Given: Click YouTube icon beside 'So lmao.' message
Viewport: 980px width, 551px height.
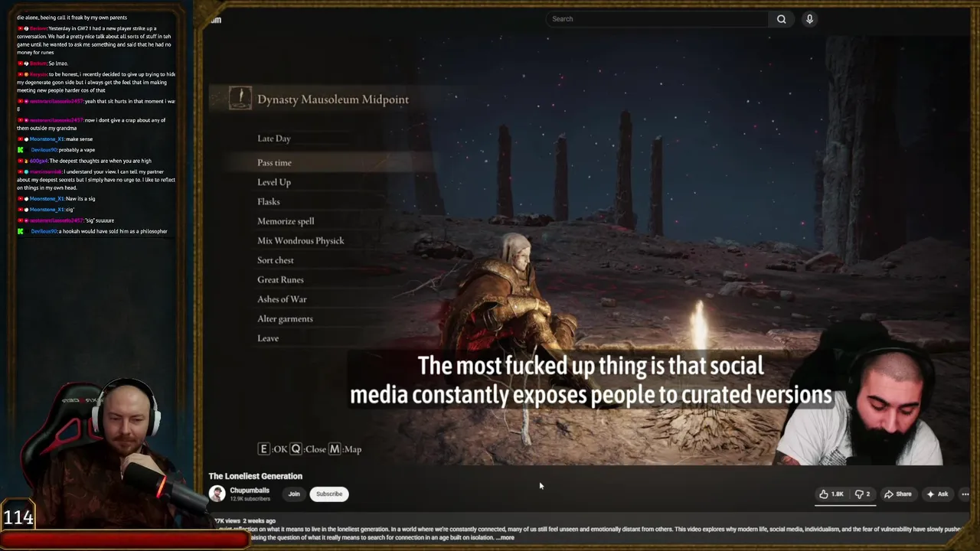Looking at the screenshot, I should (20, 64).
